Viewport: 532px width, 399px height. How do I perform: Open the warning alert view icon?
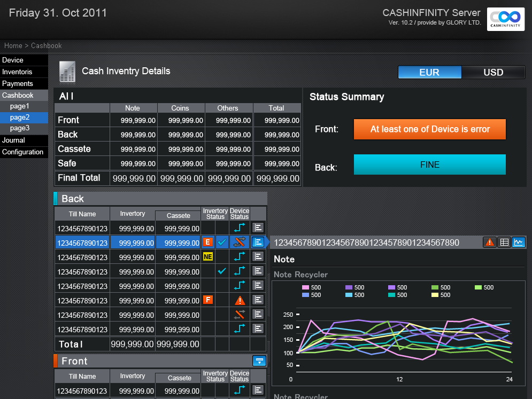[489, 242]
